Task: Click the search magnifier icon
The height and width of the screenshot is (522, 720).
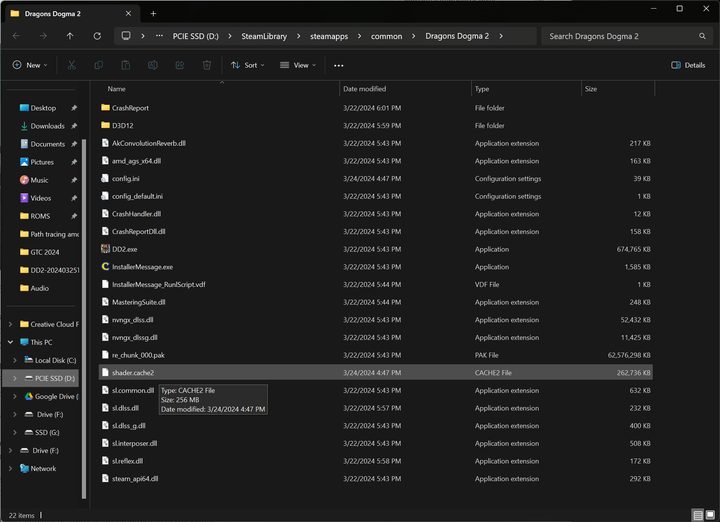Action: (x=702, y=36)
